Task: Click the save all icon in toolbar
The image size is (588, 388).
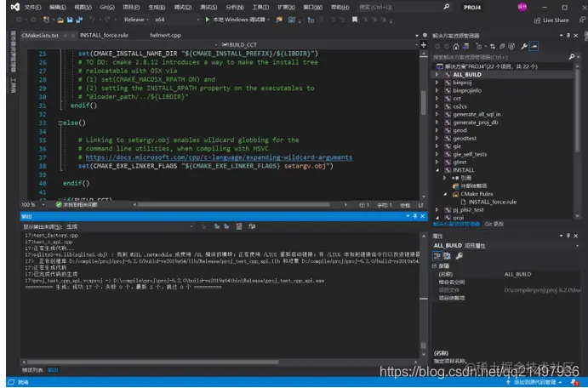Action: pyautogui.click(x=79, y=20)
